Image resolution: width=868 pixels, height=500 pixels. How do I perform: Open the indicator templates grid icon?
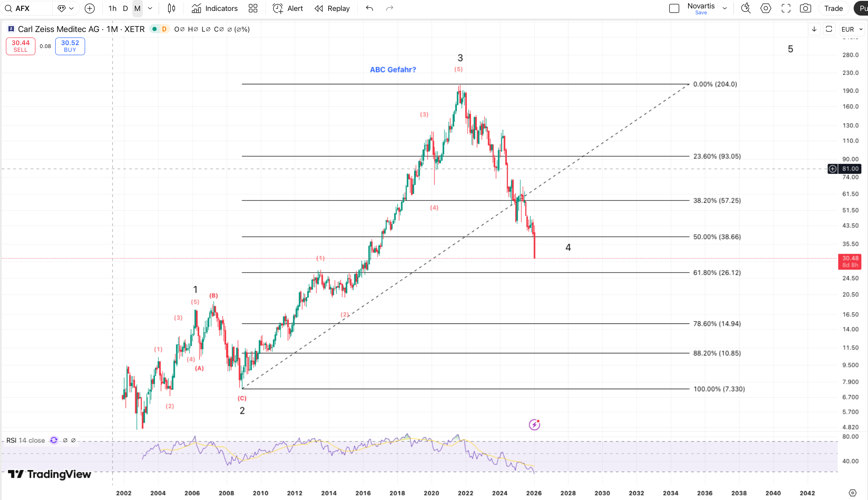coord(253,8)
